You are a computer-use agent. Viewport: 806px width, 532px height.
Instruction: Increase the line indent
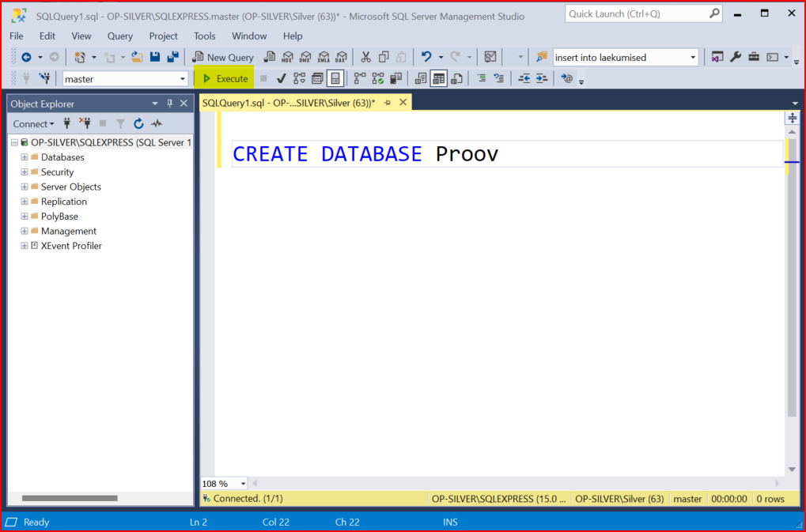coord(542,78)
